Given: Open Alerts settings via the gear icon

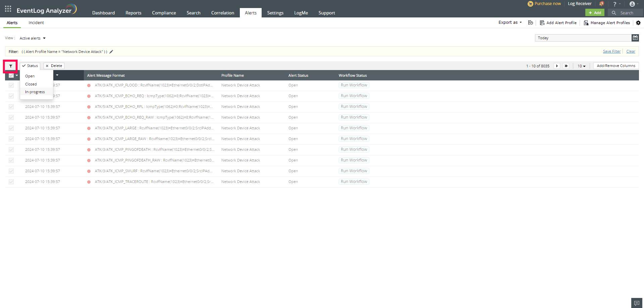Looking at the screenshot, I should 638,23.
